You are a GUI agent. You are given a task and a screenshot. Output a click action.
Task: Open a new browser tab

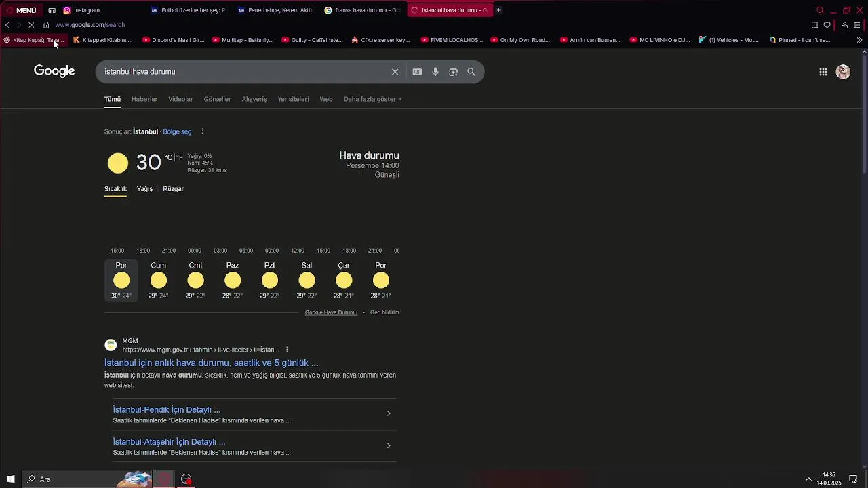[498, 10]
